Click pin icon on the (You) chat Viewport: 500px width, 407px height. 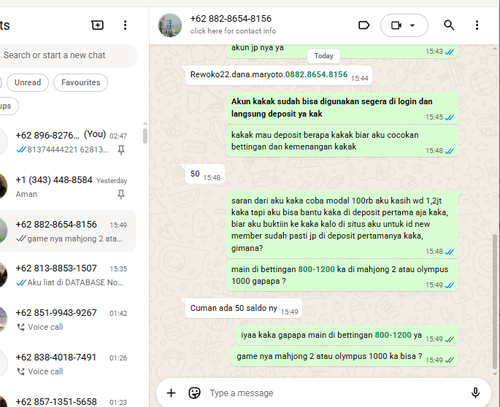[x=121, y=150]
